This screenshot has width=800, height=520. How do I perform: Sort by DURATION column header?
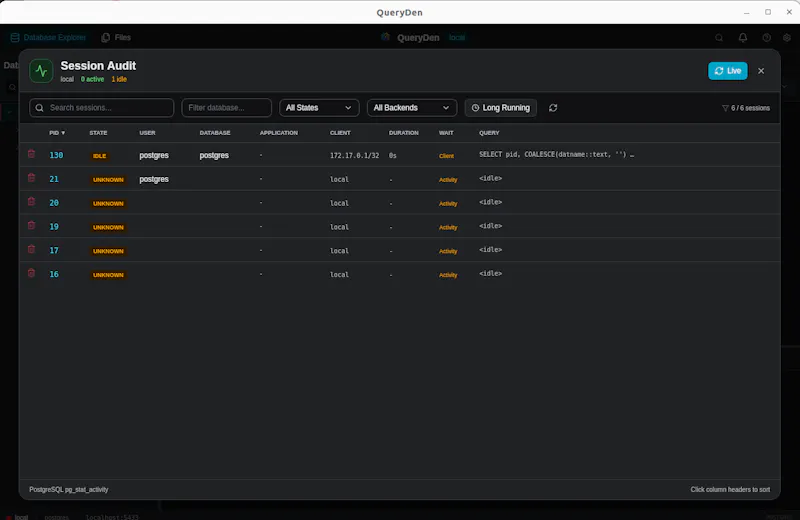[x=404, y=133]
